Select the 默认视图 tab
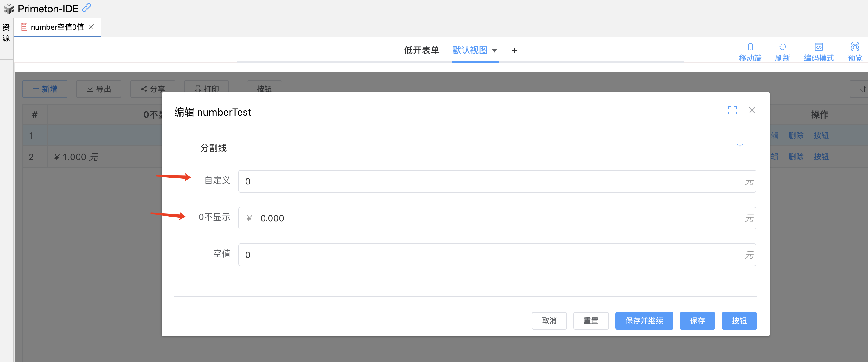Viewport: 868px width, 362px height. click(469, 50)
